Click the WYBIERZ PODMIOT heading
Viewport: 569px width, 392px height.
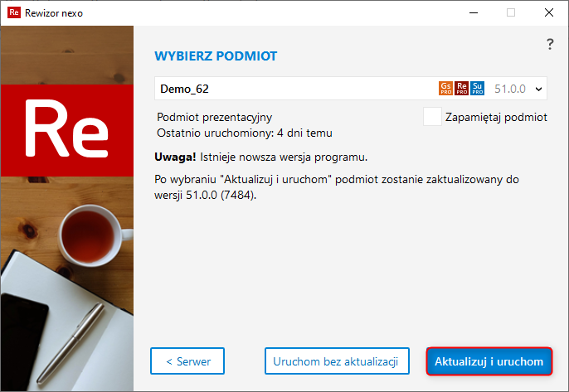[216, 56]
